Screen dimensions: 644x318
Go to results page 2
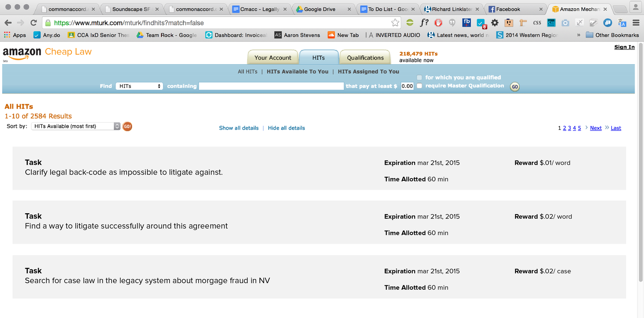point(565,128)
